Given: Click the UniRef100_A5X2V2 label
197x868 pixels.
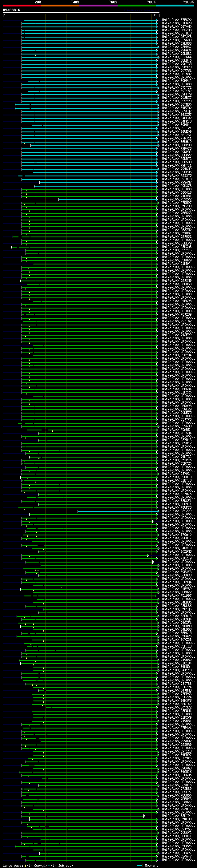Looking at the screenshot, I should pos(177,199).
